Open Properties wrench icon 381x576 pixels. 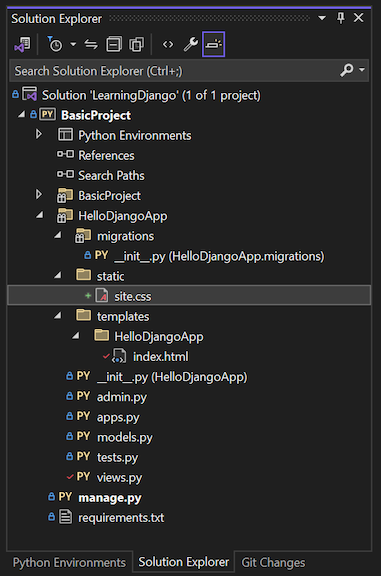[x=191, y=44]
